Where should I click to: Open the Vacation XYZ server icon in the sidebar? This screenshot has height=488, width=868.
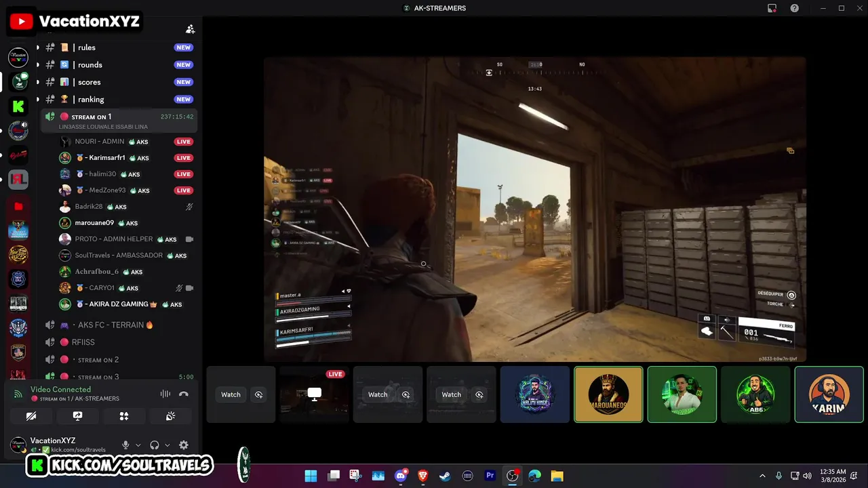click(18, 58)
